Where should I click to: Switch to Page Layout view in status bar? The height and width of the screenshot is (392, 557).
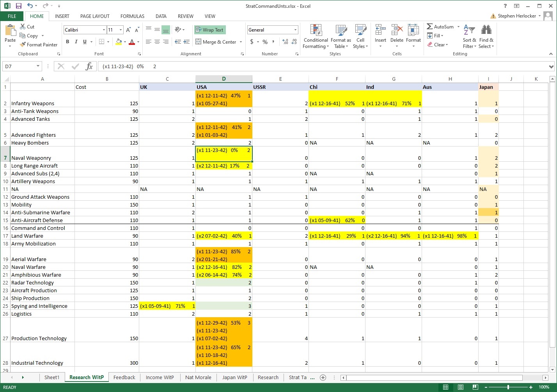tap(460, 387)
